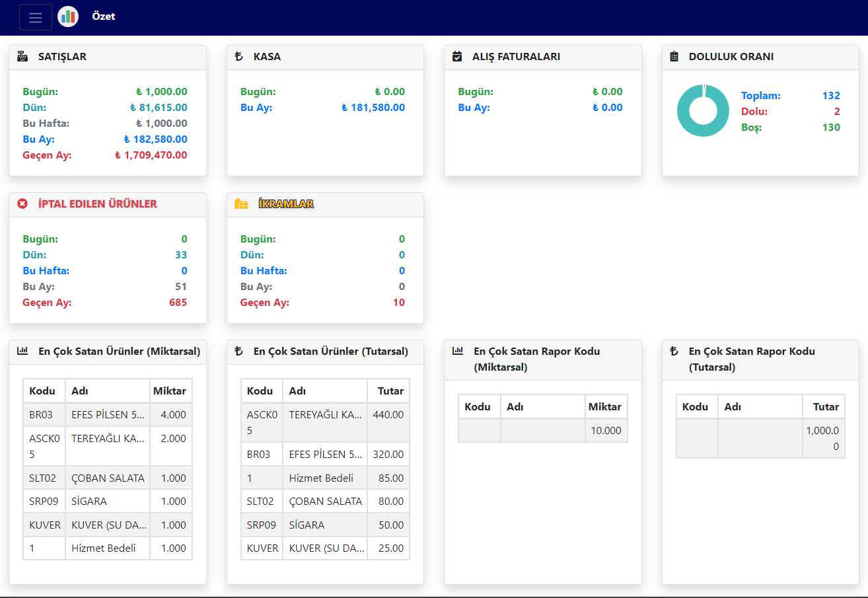Click the red cancel icon beside İPTAL EDİLEN ÜRÜNLER
The width and height of the screenshot is (868, 598).
pyautogui.click(x=22, y=204)
